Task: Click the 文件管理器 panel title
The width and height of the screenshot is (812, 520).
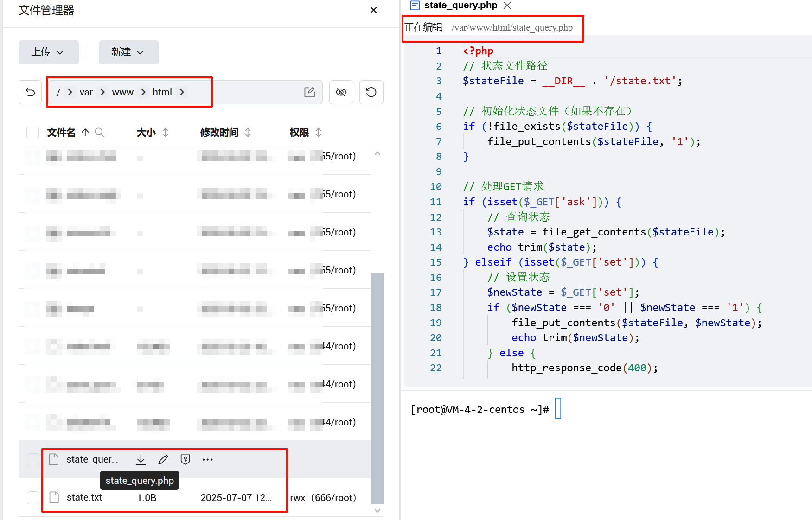Action: coord(46,10)
